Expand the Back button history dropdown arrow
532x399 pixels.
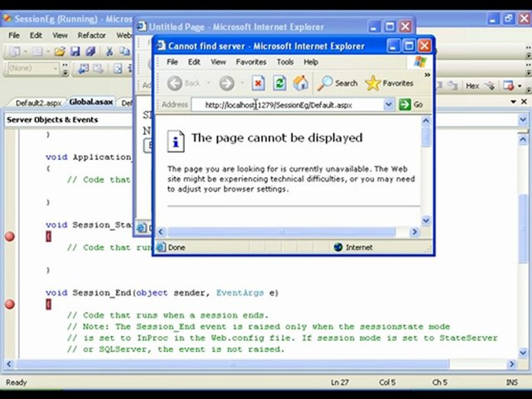point(208,83)
